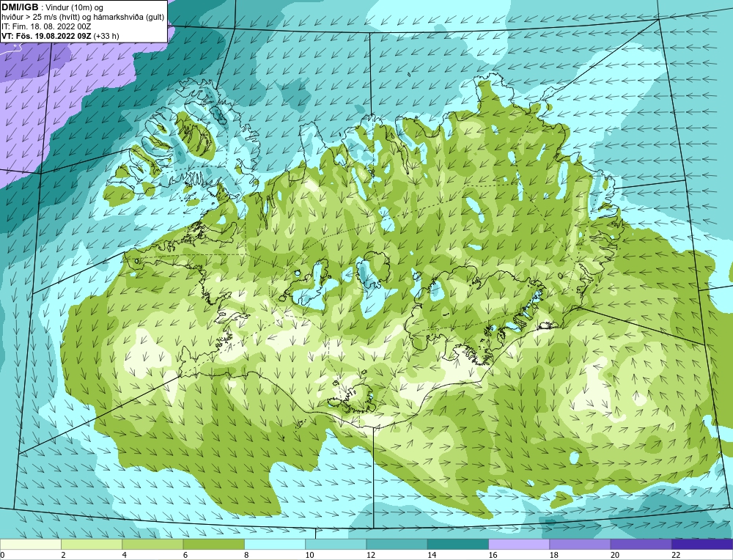This screenshot has width=733, height=560.
Task: Click the 12–14 m/s legend swatch
Action: pyautogui.click(x=397, y=545)
